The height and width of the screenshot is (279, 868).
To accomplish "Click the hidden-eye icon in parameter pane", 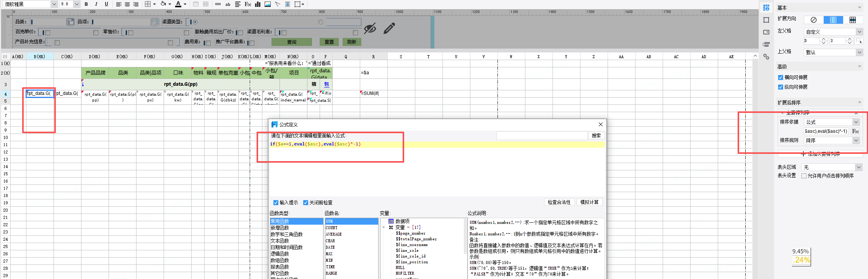I will point(370,28).
